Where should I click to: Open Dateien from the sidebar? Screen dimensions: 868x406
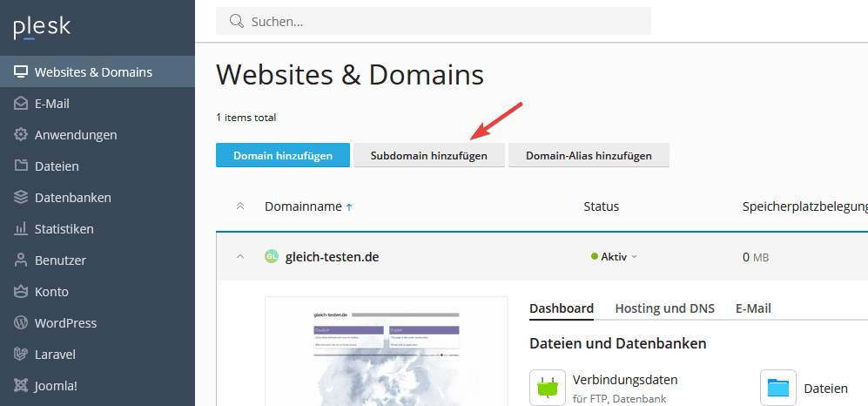[x=98, y=166]
